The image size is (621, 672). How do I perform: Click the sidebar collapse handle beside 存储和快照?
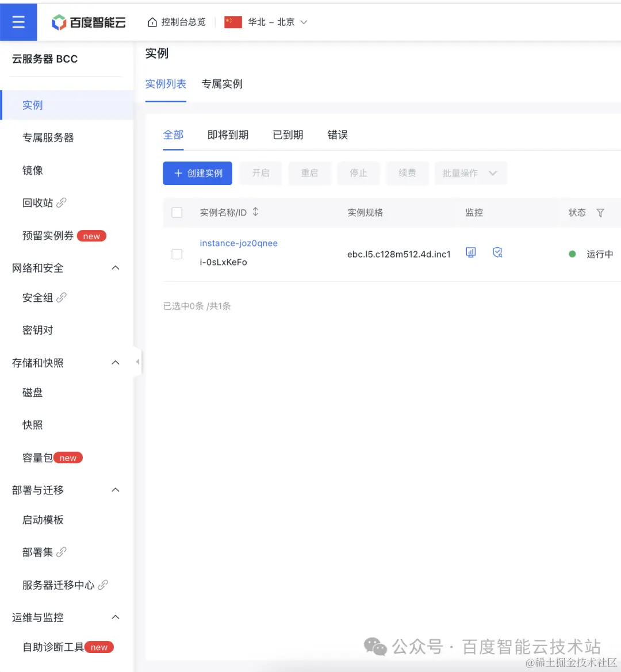137,362
